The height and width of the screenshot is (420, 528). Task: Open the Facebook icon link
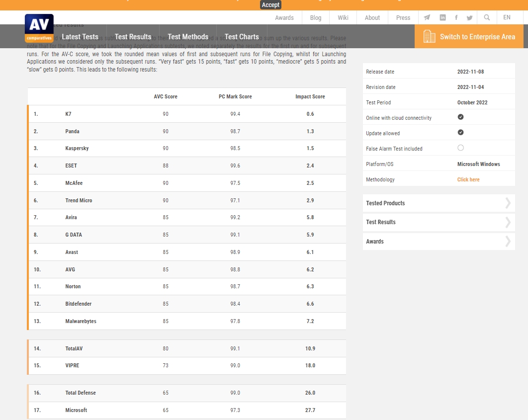pos(456,17)
